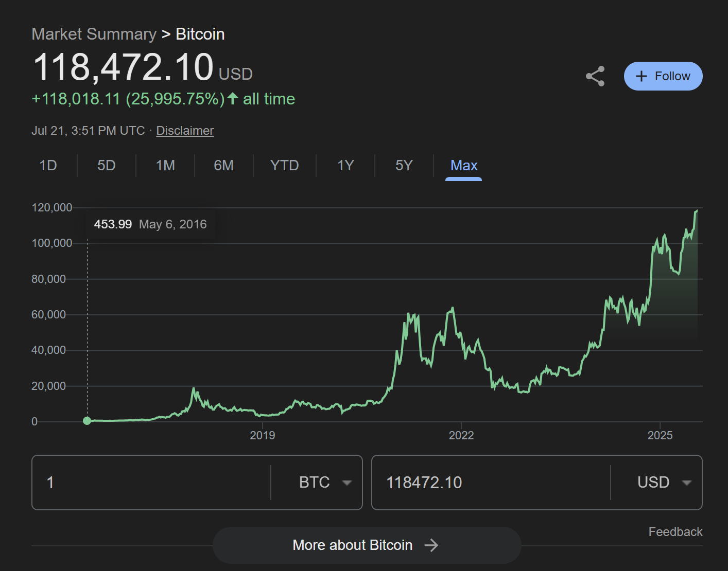This screenshot has height=571, width=728.
Task: Open More about Bitcoin
Action: pos(353,545)
